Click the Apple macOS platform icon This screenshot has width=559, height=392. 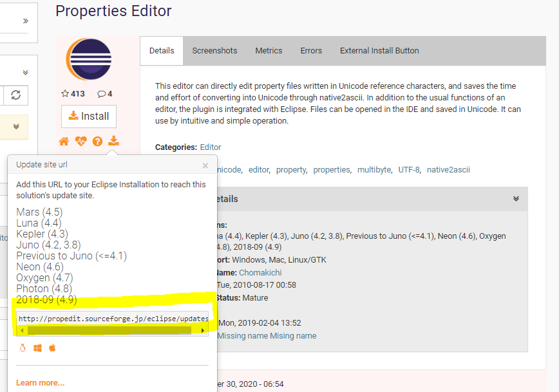52,348
